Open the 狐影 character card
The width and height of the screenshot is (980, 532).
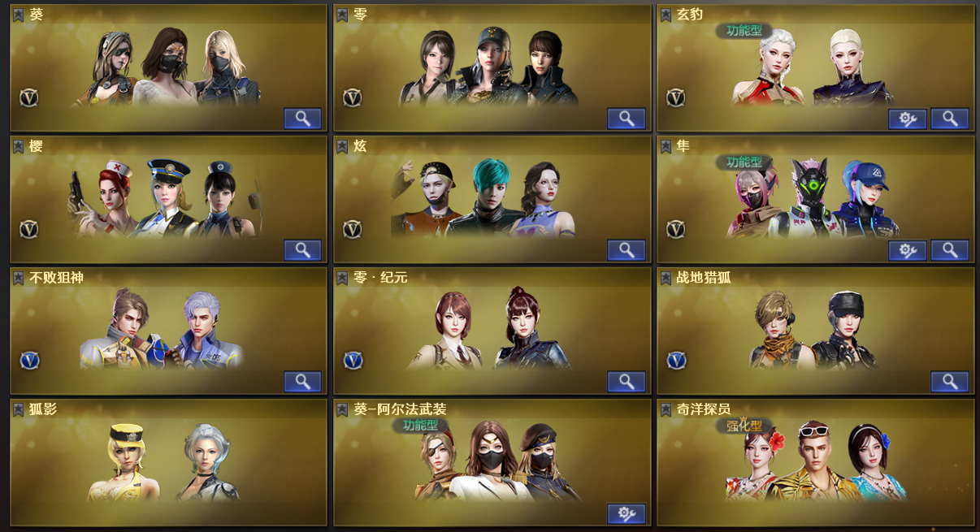168,462
